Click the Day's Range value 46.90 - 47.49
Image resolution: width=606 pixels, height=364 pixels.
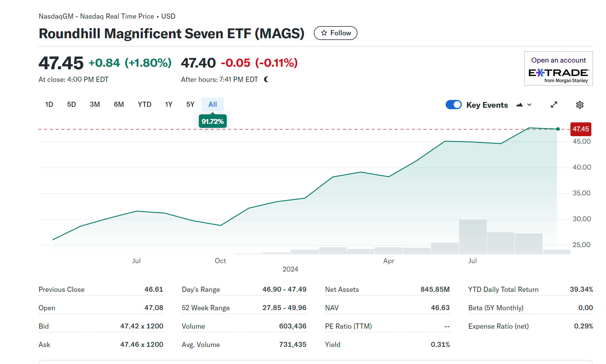tap(284, 289)
